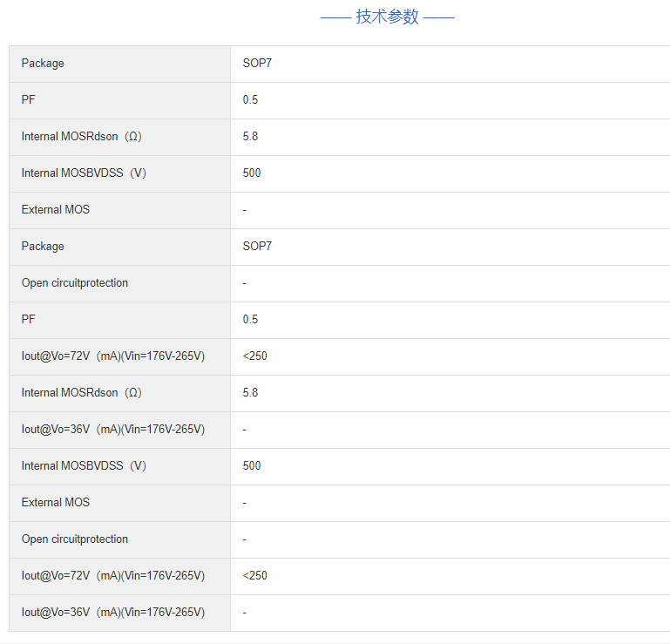This screenshot has width=670, height=644.
Task: Select <250 value in first Iout@Vo=72V row
Action: [x=255, y=356]
